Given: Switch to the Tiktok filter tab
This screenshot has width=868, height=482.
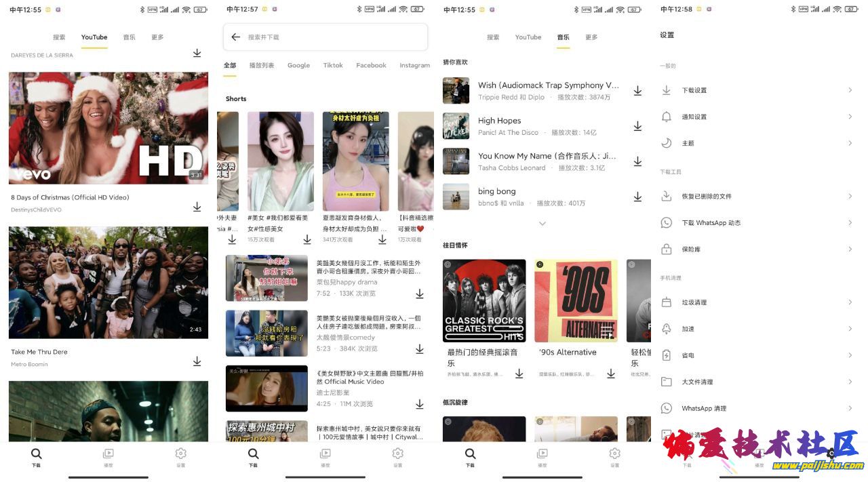Looking at the screenshot, I should coord(333,66).
